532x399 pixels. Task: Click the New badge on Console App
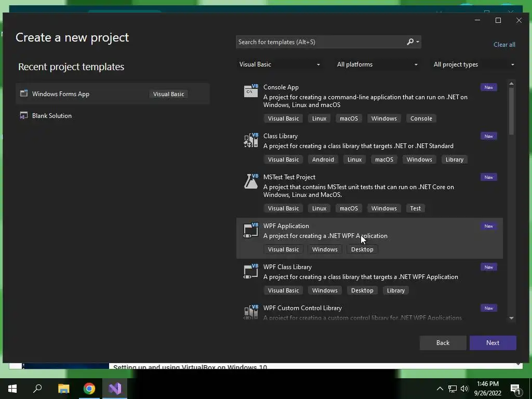(x=488, y=87)
